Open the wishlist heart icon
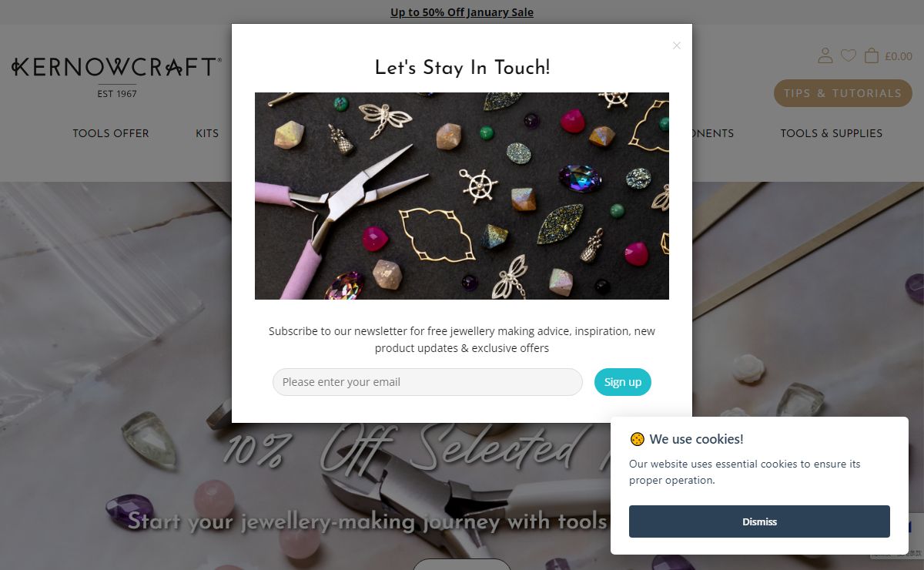The height and width of the screenshot is (570, 924). (x=848, y=55)
